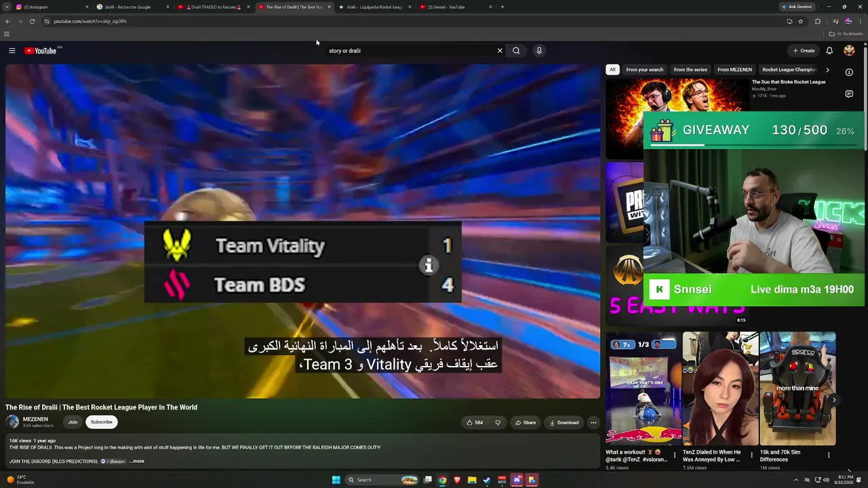Open the 'What a workout!' short
868x488 pixels.
click(642, 388)
